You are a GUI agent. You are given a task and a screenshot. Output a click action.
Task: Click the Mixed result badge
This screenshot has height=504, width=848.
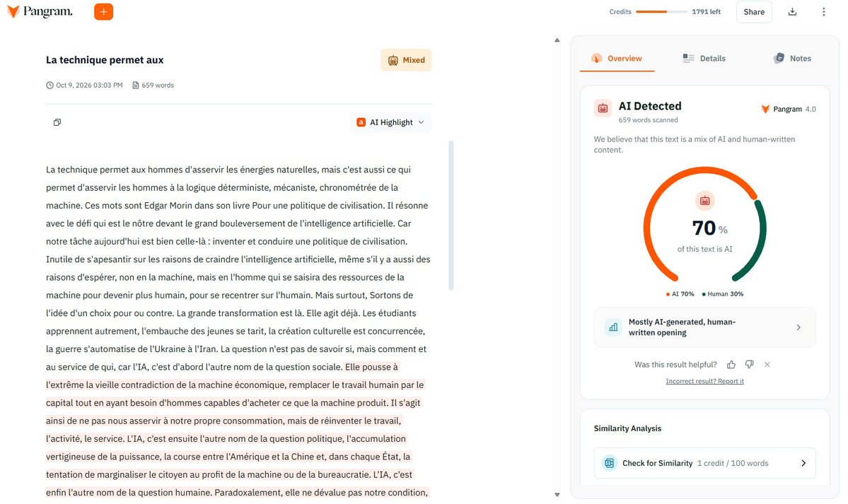406,60
